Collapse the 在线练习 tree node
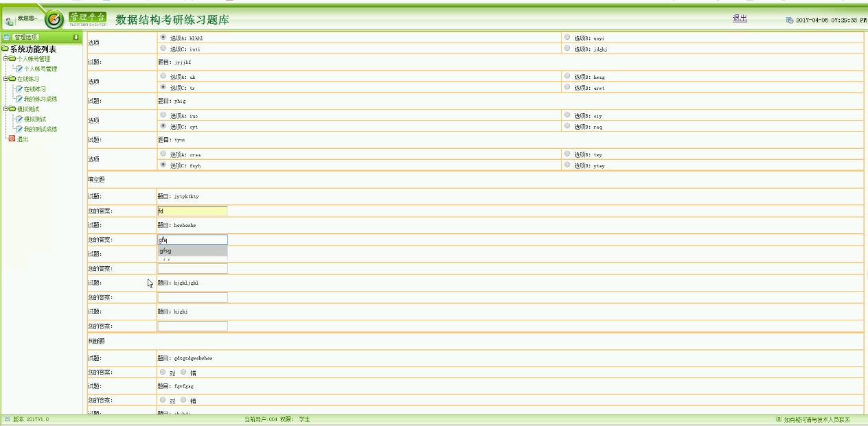This screenshot has height=426, width=868. [5, 79]
